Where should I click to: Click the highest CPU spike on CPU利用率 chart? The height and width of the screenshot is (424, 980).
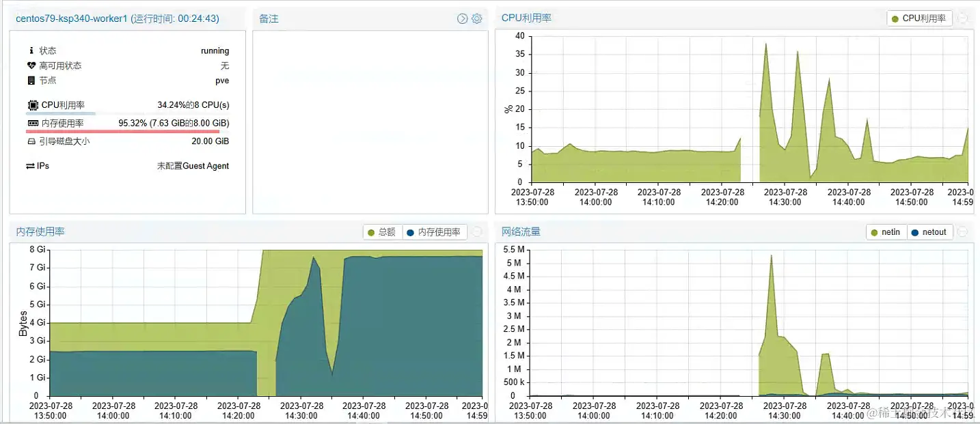pyautogui.click(x=765, y=44)
